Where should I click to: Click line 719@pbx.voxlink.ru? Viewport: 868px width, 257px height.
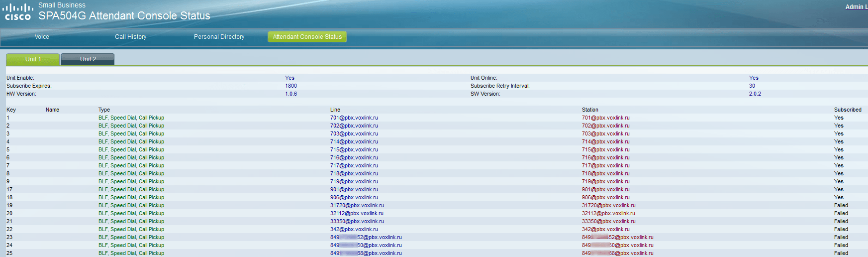tap(354, 181)
